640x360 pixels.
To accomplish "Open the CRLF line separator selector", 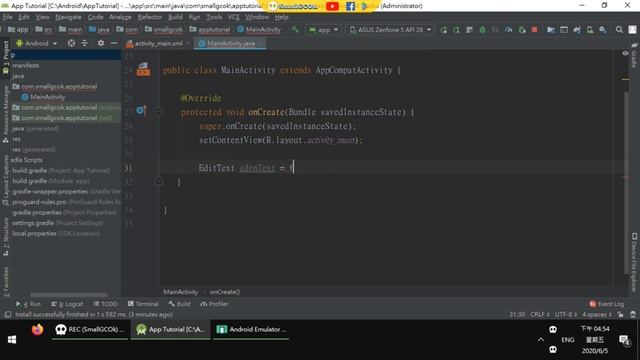I will 540,314.
